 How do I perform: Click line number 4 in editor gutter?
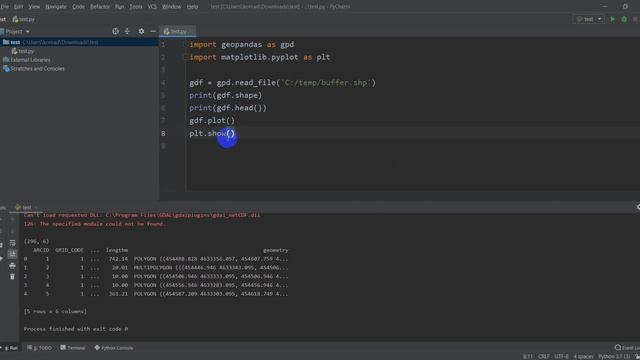pyautogui.click(x=163, y=83)
